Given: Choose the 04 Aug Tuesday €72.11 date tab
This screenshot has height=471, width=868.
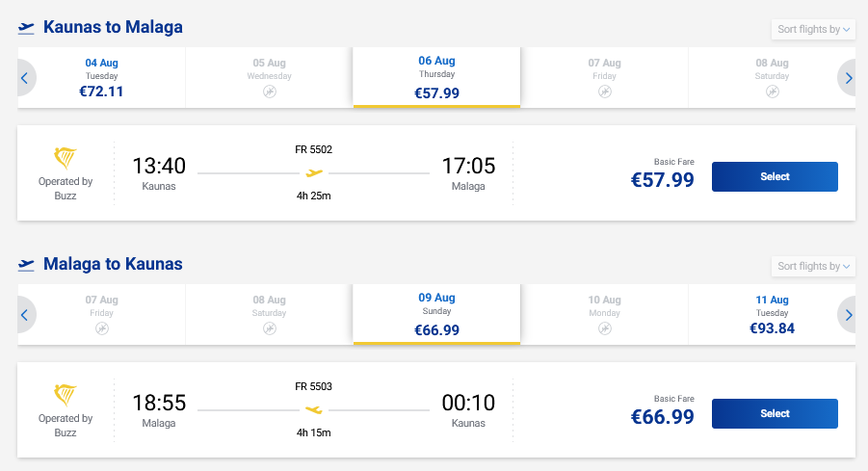Looking at the screenshot, I should [101, 78].
